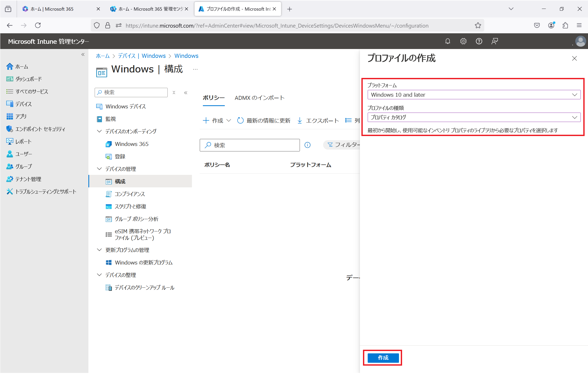The width and height of the screenshot is (588, 375).
Task: Open the ellipsis menu next to Windows | 構成
Action: 195,69
